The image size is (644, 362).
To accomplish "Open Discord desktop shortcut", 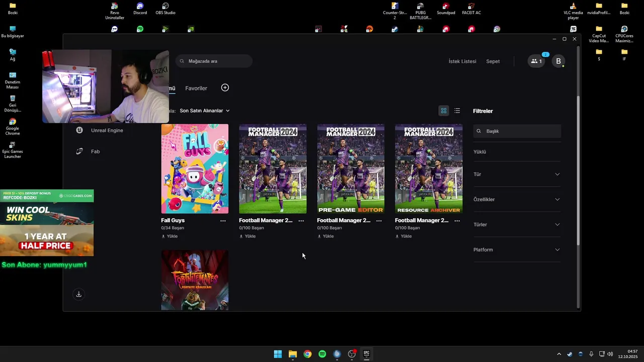I will pos(140,9).
